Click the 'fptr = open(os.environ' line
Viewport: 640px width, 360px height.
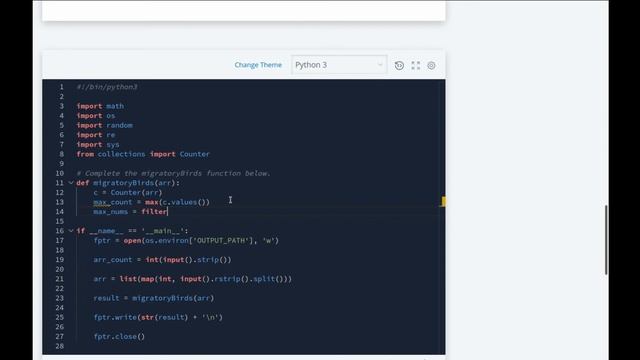[x=186, y=241]
